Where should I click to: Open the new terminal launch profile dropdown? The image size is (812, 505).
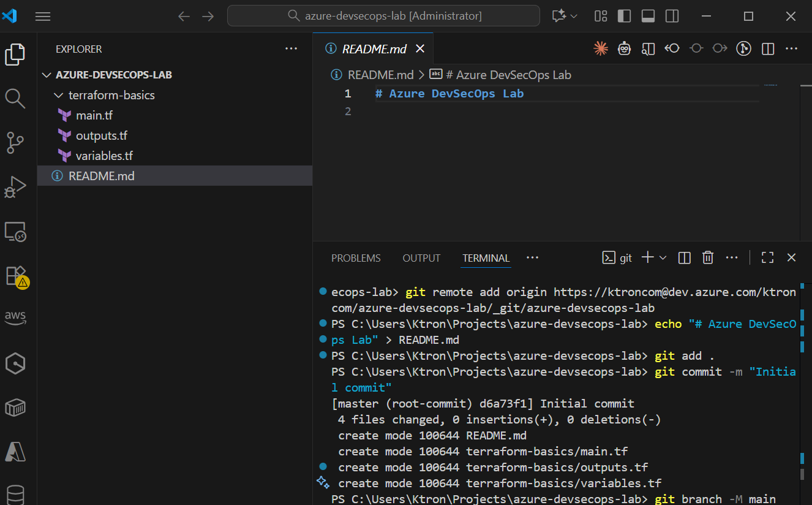663,258
